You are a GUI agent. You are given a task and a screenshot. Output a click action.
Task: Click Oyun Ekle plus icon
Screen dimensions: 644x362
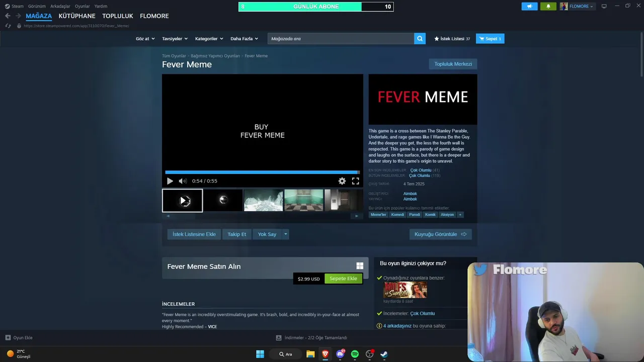coord(8,338)
